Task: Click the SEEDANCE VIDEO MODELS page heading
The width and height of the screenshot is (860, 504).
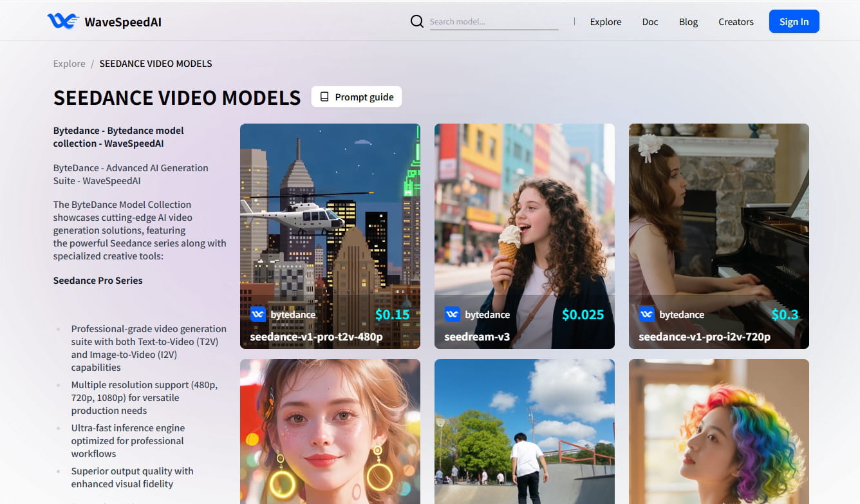Action: (x=177, y=97)
